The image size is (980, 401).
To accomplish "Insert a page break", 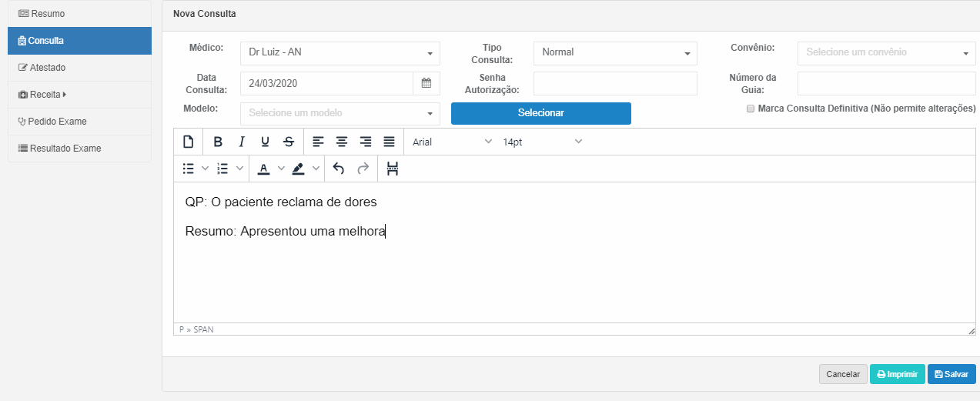I will tap(393, 169).
